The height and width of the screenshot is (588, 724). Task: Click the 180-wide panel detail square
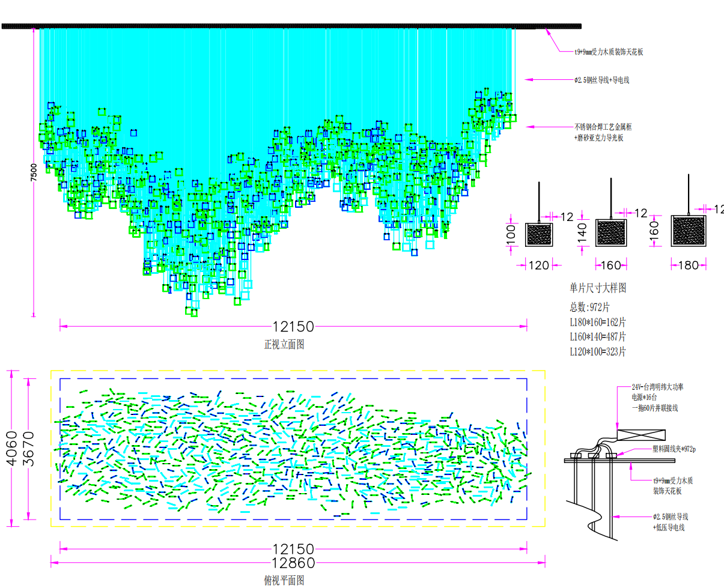(x=688, y=231)
